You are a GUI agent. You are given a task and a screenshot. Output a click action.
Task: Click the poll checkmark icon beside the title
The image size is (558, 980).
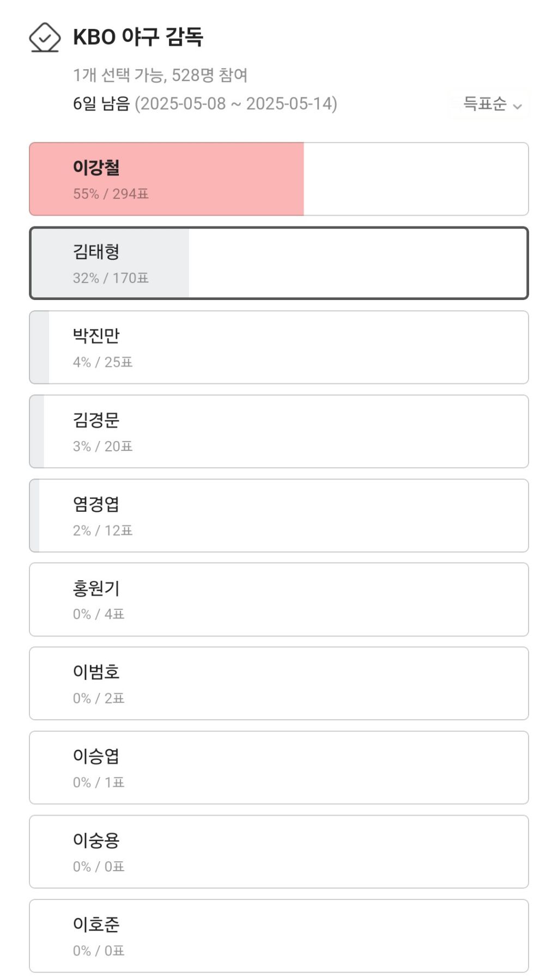(44, 37)
